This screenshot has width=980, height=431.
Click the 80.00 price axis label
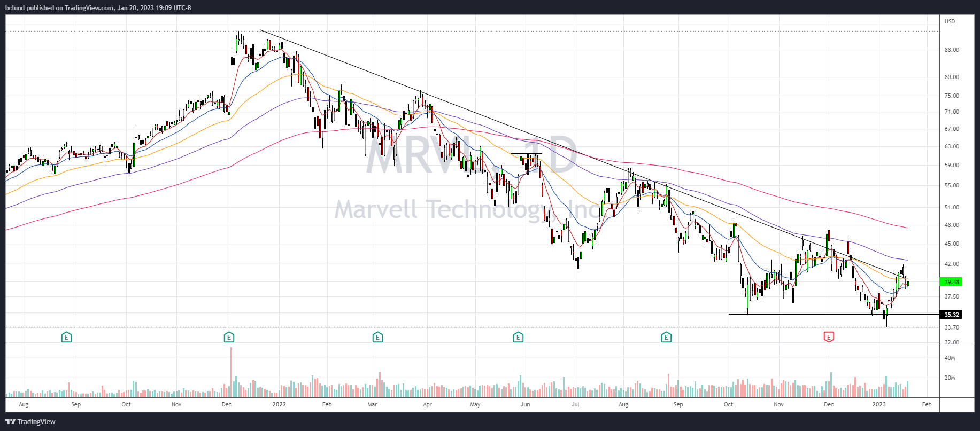pos(952,77)
